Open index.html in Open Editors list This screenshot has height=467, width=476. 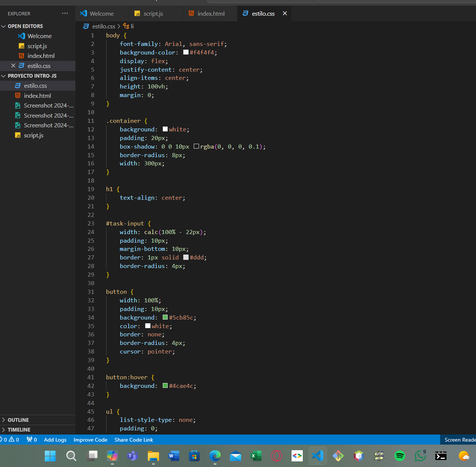click(41, 56)
